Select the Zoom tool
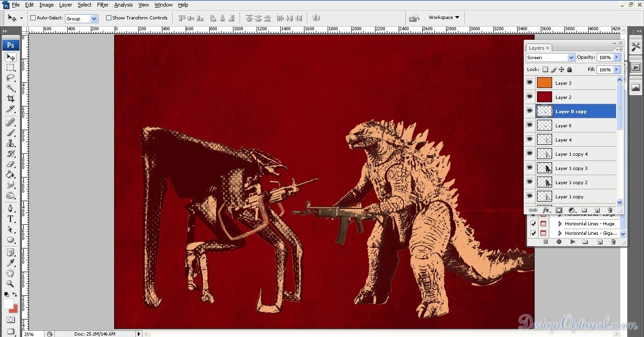 [x=10, y=284]
